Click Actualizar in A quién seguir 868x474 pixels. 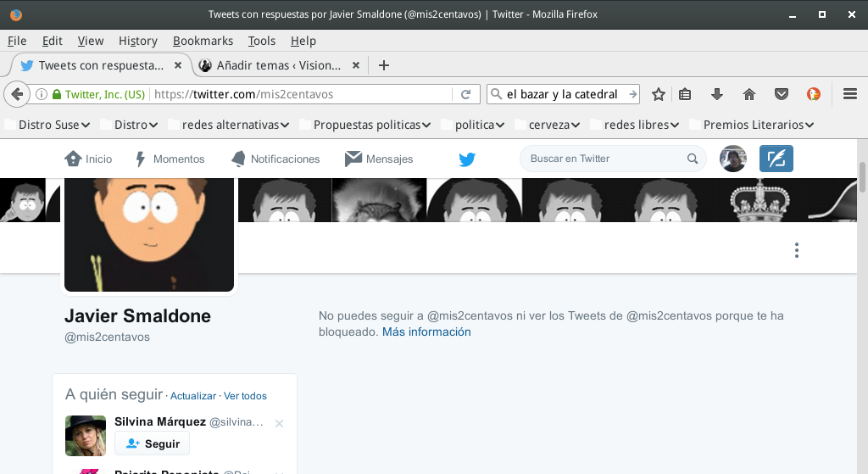coord(193,396)
